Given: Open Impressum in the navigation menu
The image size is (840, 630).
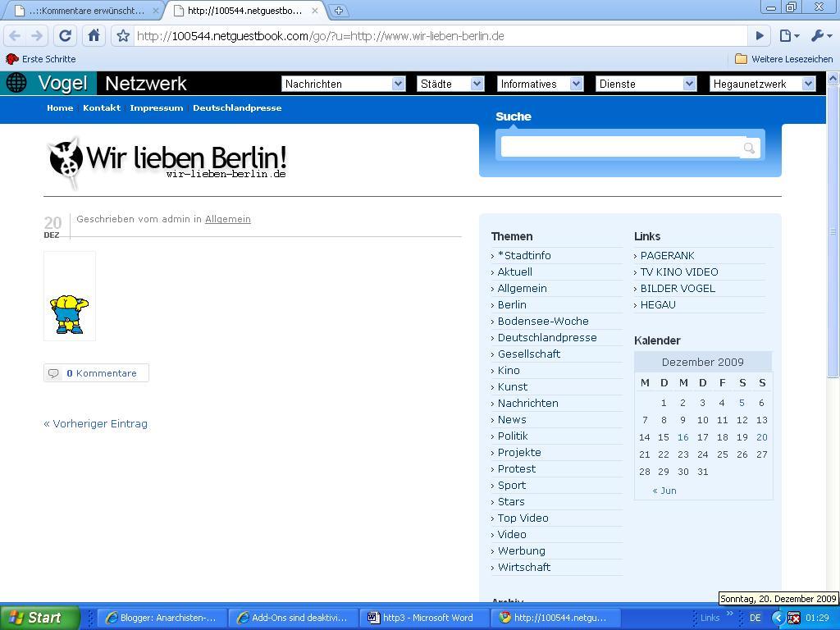Looking at the screenshot, I should click(156, 107).
